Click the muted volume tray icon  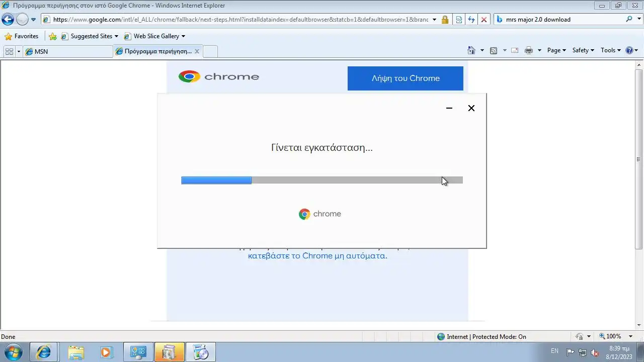pyautogui.click(x=595, y=352)
